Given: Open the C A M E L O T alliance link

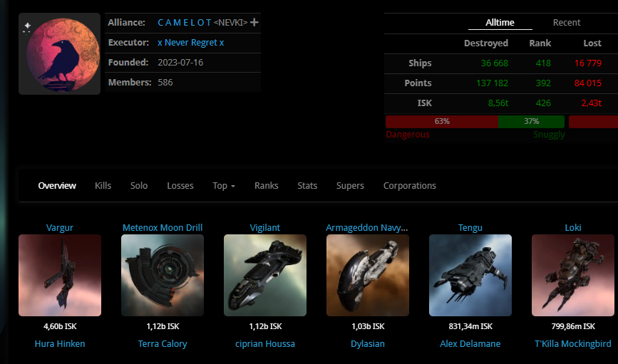Looking at the screenshot, I should point(185,23).
